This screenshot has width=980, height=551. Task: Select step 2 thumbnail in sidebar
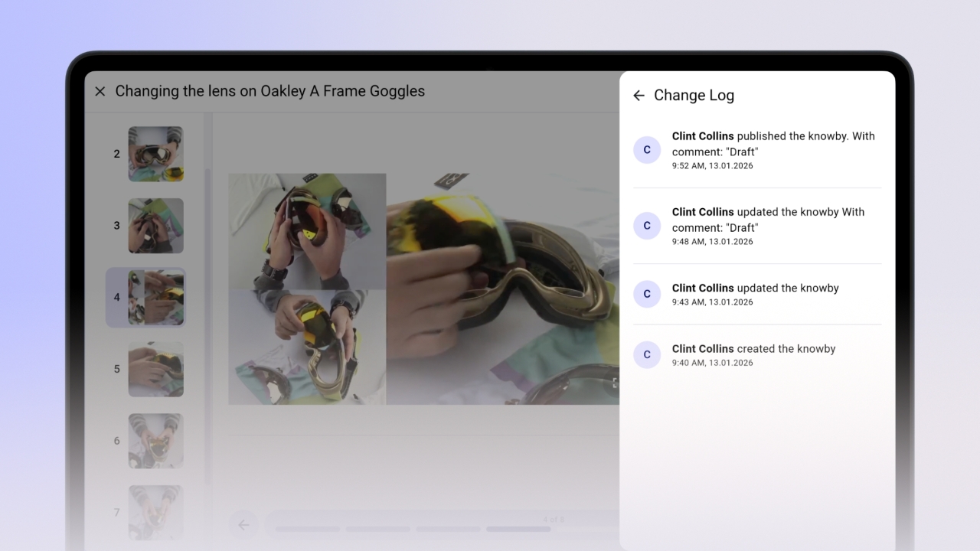click(155, 154)
